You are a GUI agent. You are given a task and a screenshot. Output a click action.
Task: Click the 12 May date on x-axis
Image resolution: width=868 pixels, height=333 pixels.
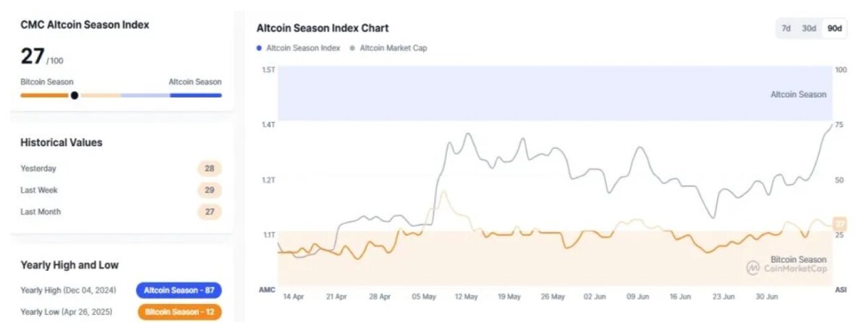pos(467,297)
